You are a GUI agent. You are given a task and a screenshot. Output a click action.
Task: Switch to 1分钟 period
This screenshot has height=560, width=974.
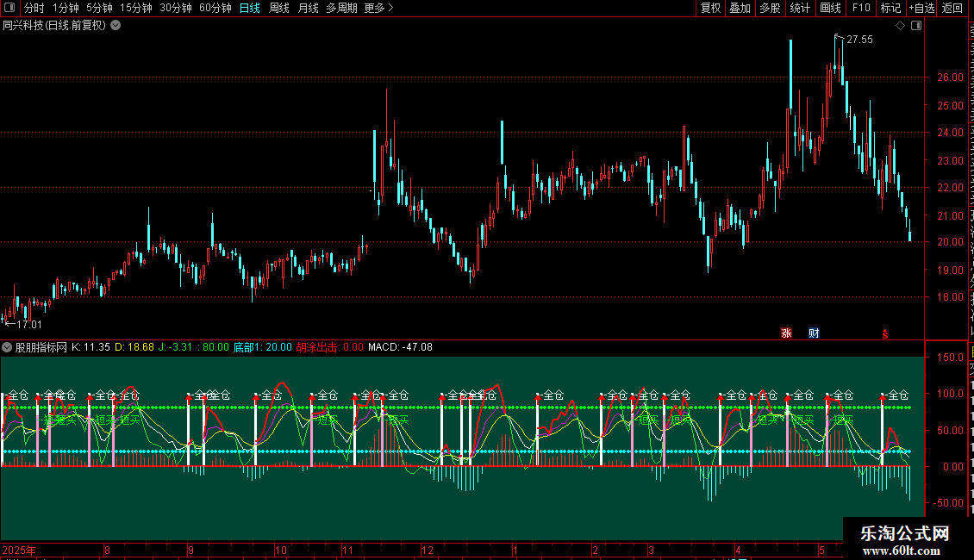pos(66,8)
